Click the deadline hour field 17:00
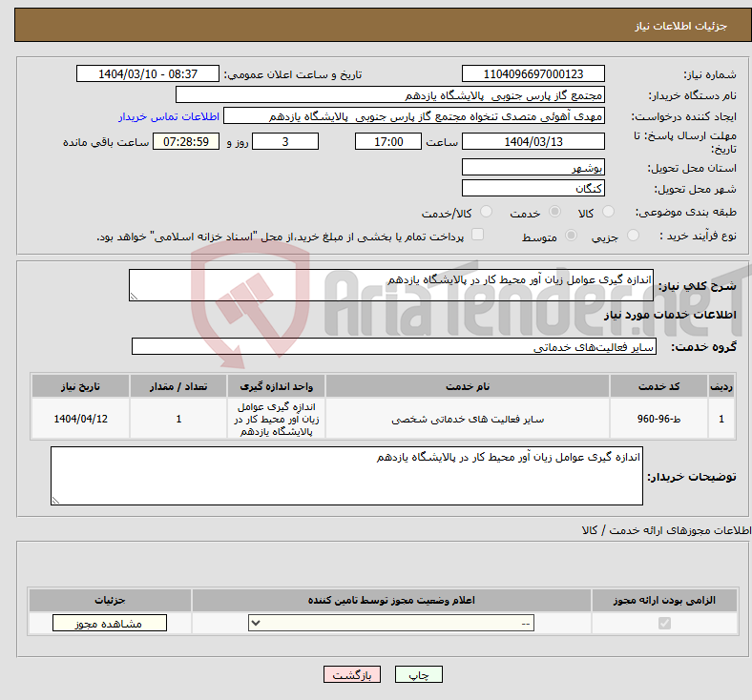The height and width of the screenshot is (700, 752). pos(388,141)
